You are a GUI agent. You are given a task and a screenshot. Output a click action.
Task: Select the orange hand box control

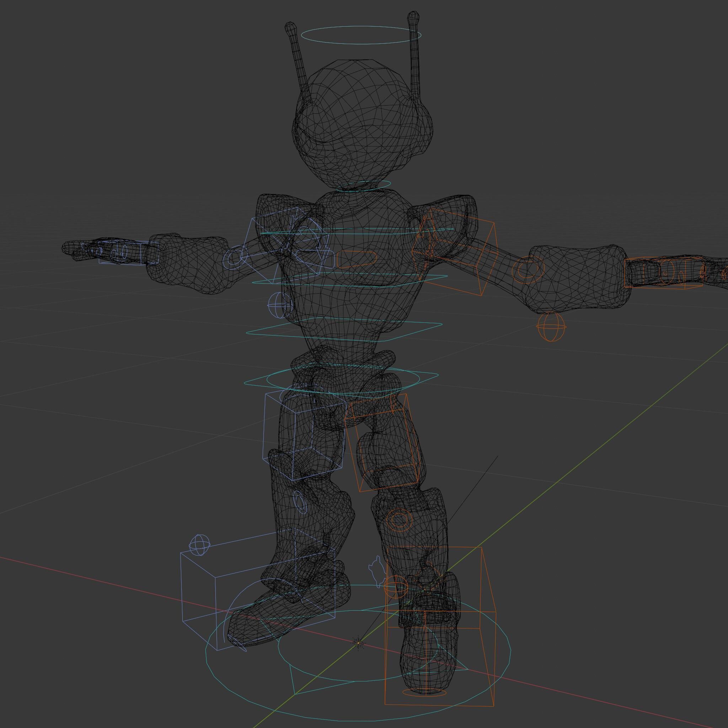click(x=664, y=273)
